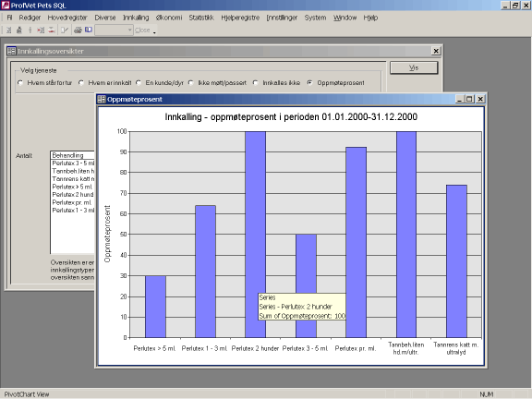Viewport: 532px width, 399px height.
Task: Click the Behandling column header in the list
Action: pyautogui.click(x=73, y=155)
